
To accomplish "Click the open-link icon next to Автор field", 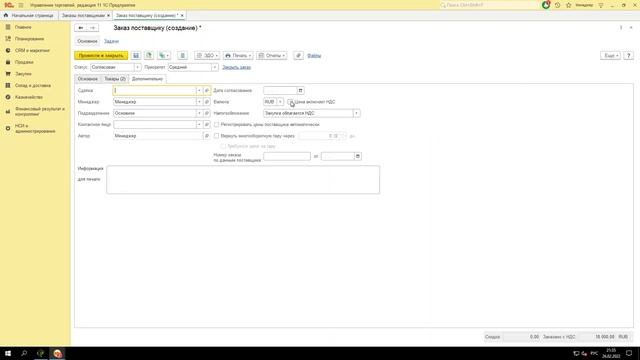I will (207, 136).
